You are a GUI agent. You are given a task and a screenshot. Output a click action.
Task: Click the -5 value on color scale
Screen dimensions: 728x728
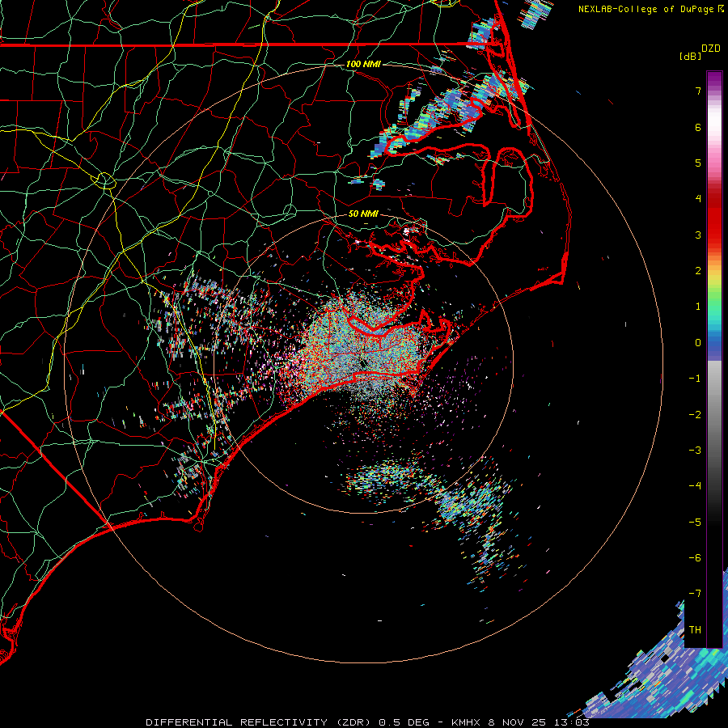coord(695,523)
